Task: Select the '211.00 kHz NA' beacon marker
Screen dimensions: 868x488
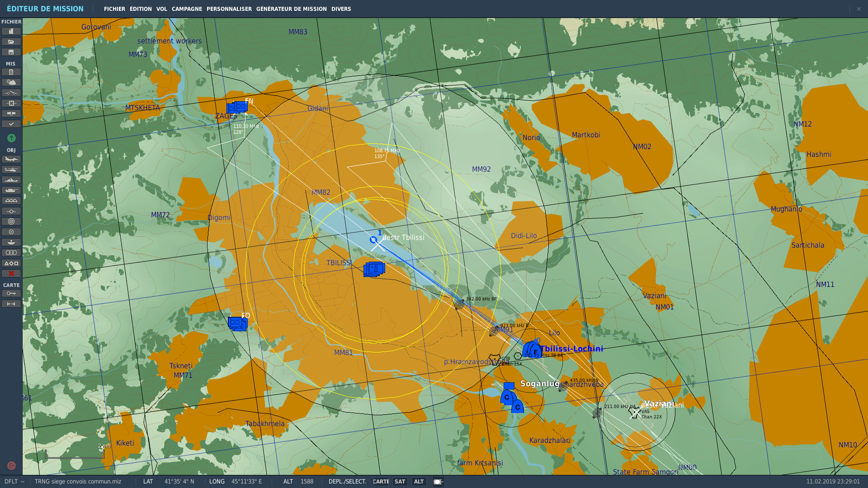Action: click(597, 412)
